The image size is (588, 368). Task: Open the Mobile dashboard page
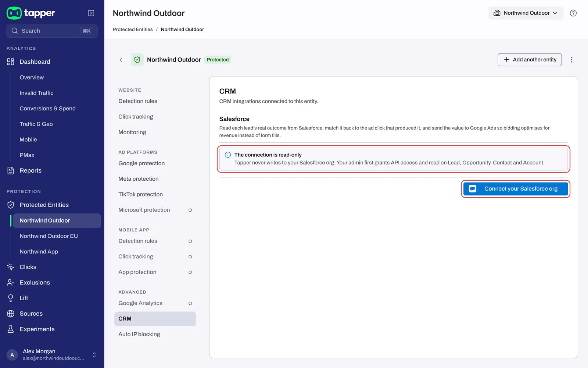point(28,140)
